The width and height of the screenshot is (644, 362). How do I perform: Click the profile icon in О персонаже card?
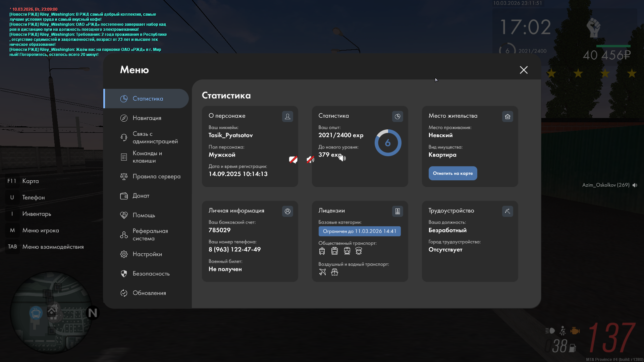click(287, 116)
